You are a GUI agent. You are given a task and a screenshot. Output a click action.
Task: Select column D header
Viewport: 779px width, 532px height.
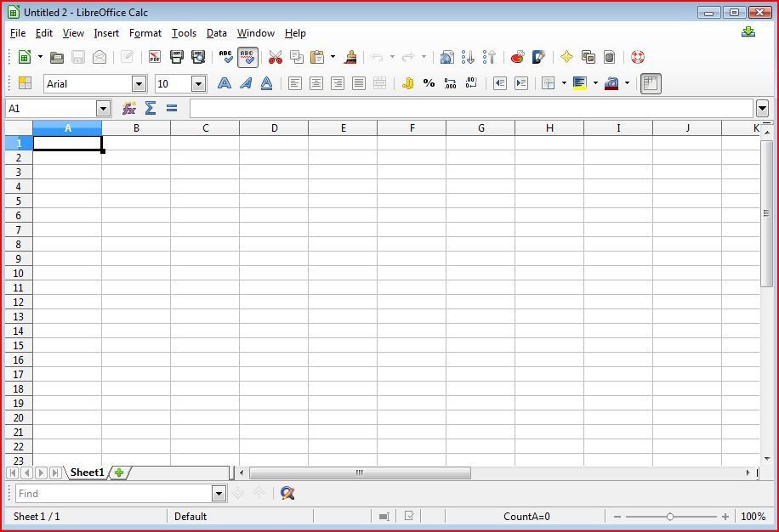click(274, 128)
